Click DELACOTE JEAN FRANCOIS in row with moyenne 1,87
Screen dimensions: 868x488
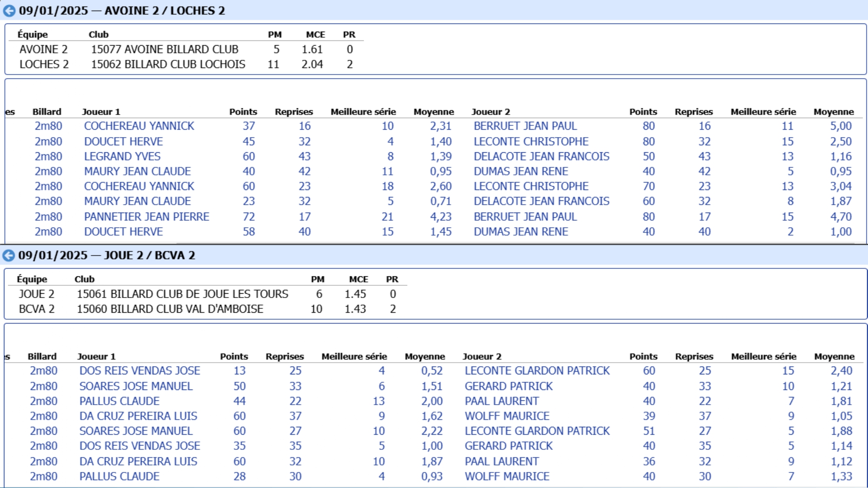(x=541, y=201)
